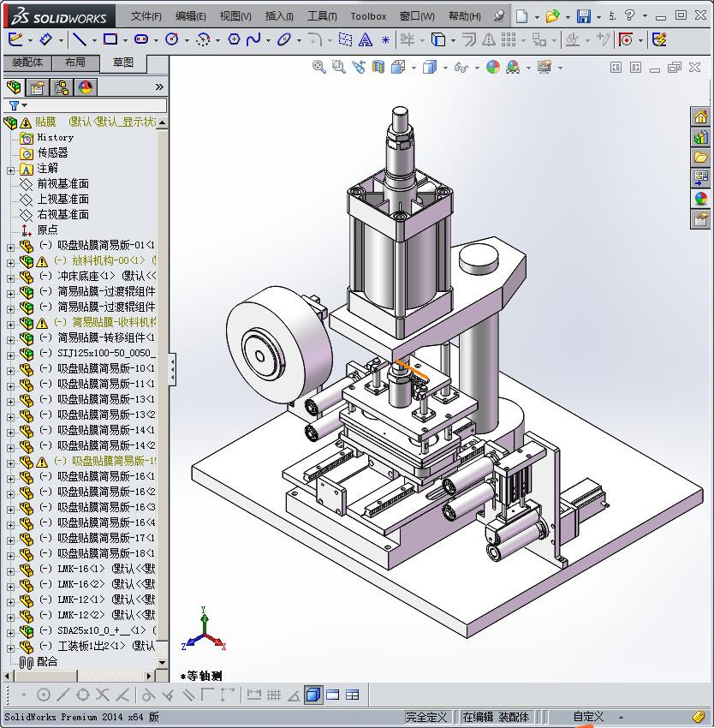
Task: Click feature tree vertical scrollbar down arrow
Action: click(x=163, y=661)
